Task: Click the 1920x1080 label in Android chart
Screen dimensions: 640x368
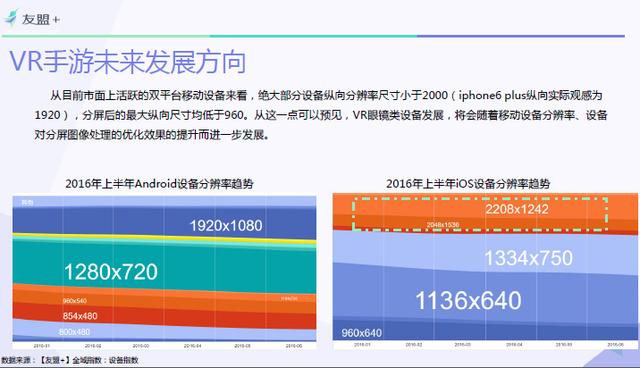Action: (226, 225)
